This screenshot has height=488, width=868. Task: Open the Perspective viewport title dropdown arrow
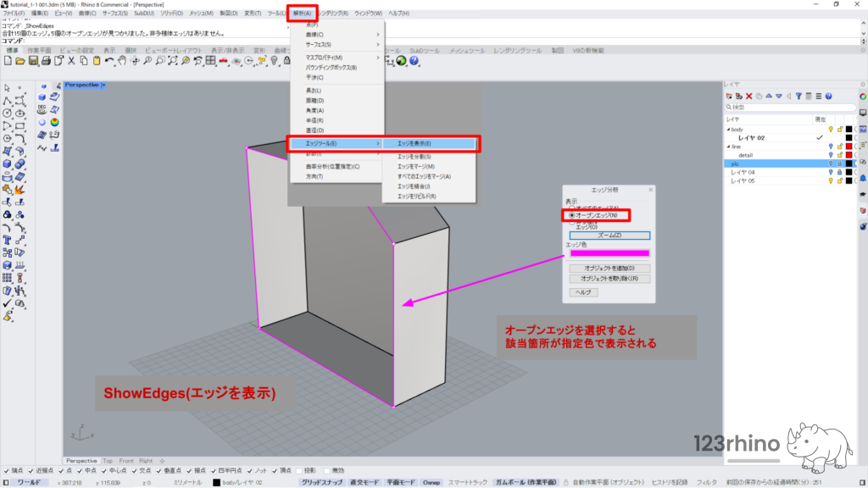(103, 86)
